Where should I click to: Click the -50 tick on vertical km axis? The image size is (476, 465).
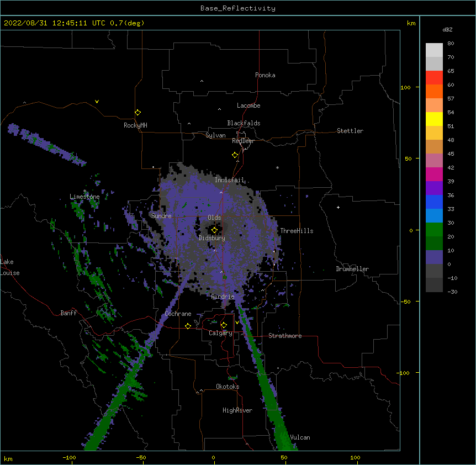tap(405, 302)
